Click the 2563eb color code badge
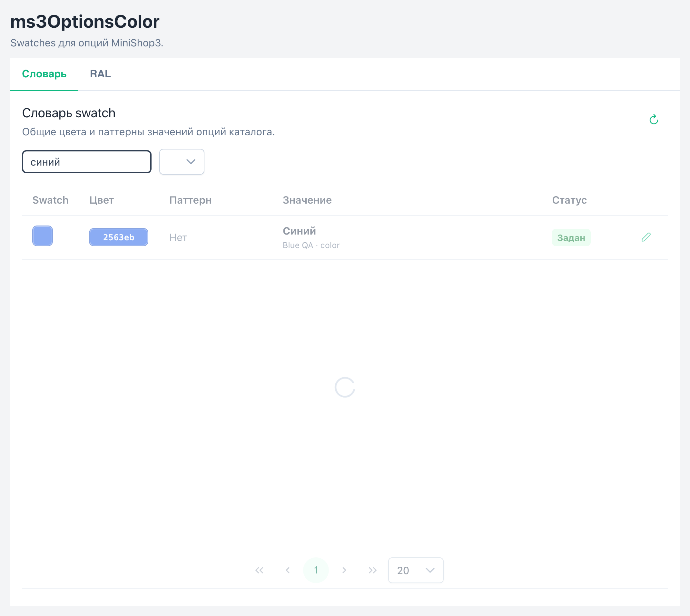This screenshot has height=616, width=690. point(119,237)
